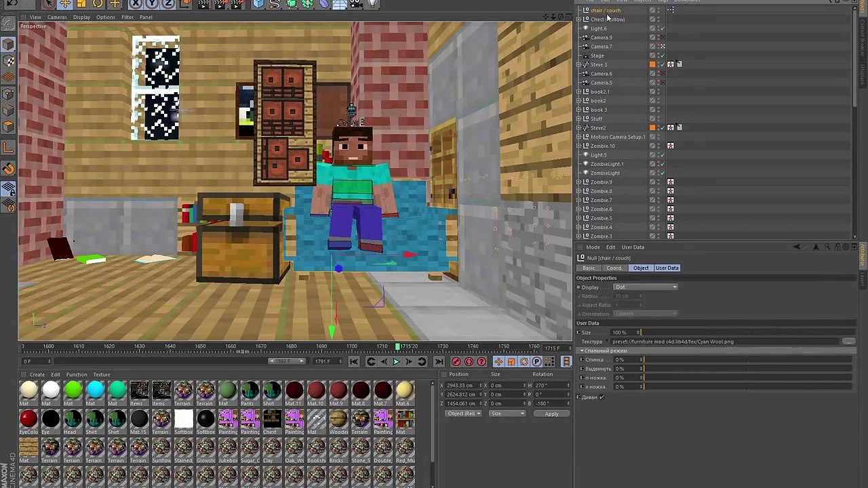Click the record active objects icon
Viewport: 868px width, 488px height.
tap(456, 362)
